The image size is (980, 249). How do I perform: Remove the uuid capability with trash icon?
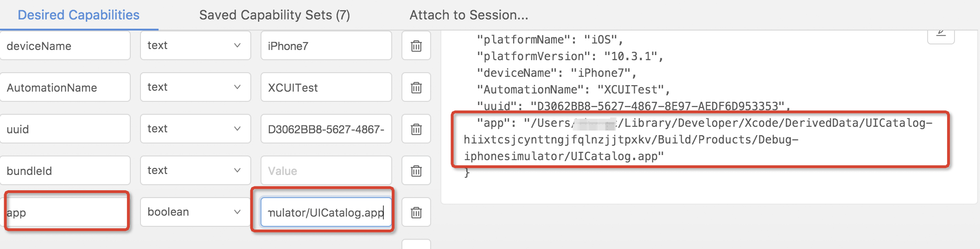(416, 129)
